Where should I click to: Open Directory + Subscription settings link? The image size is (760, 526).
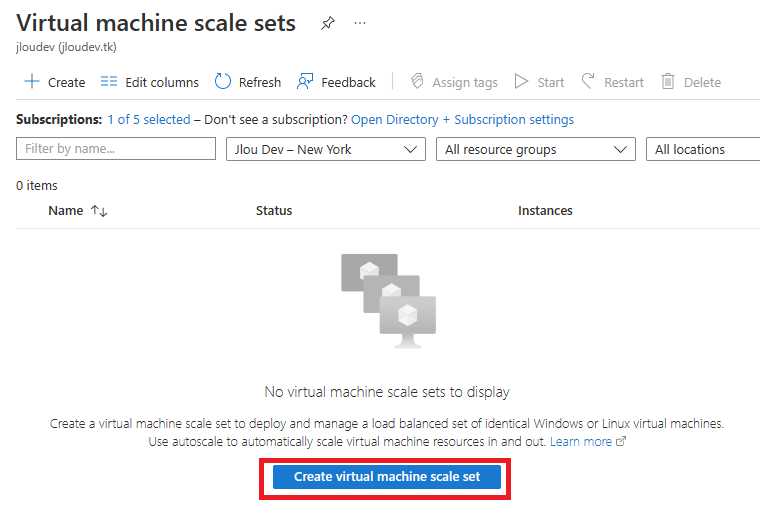click(x=462, y=119)
